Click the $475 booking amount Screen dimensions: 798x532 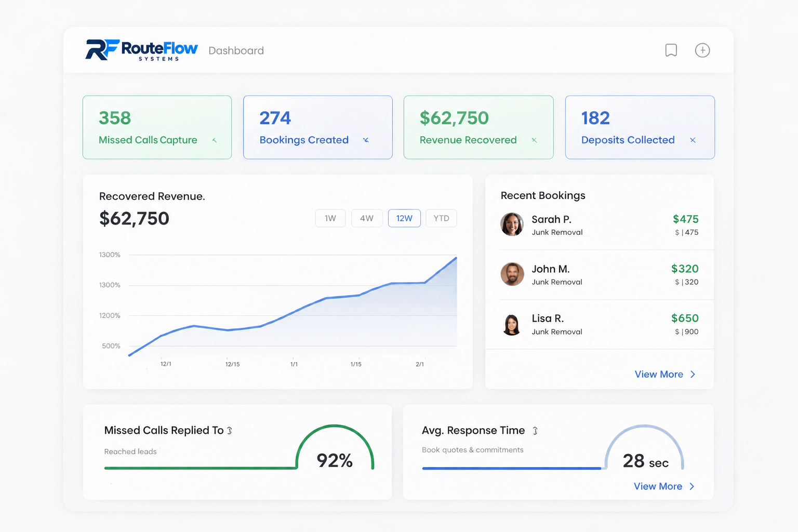pyautogui.click(x=685, y=219)
